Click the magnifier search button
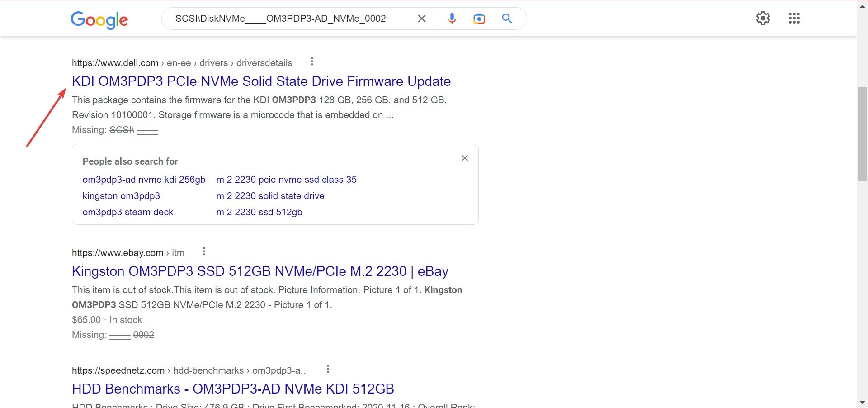Screen dimensions: 868x408 pyautogui.click(x=507, y=19)
